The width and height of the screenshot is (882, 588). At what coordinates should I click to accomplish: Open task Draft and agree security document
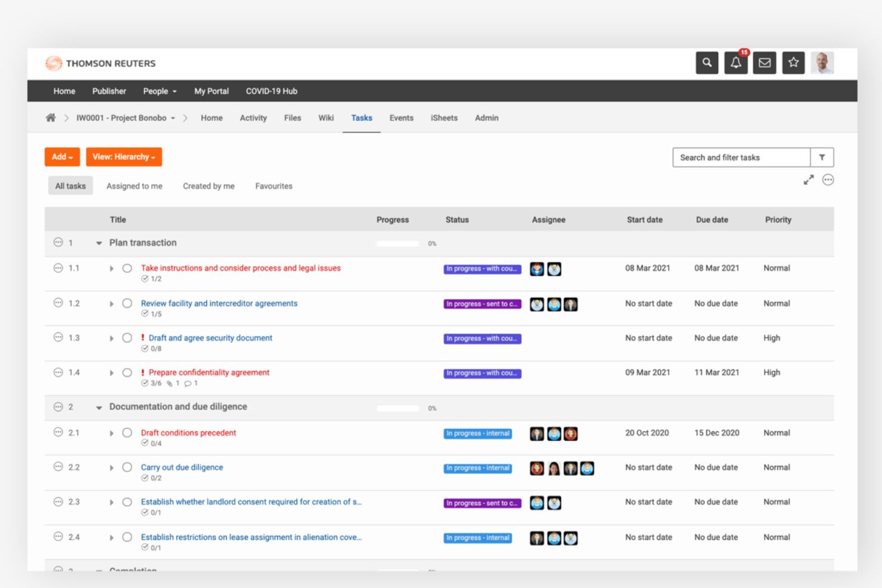click(210, 338)
